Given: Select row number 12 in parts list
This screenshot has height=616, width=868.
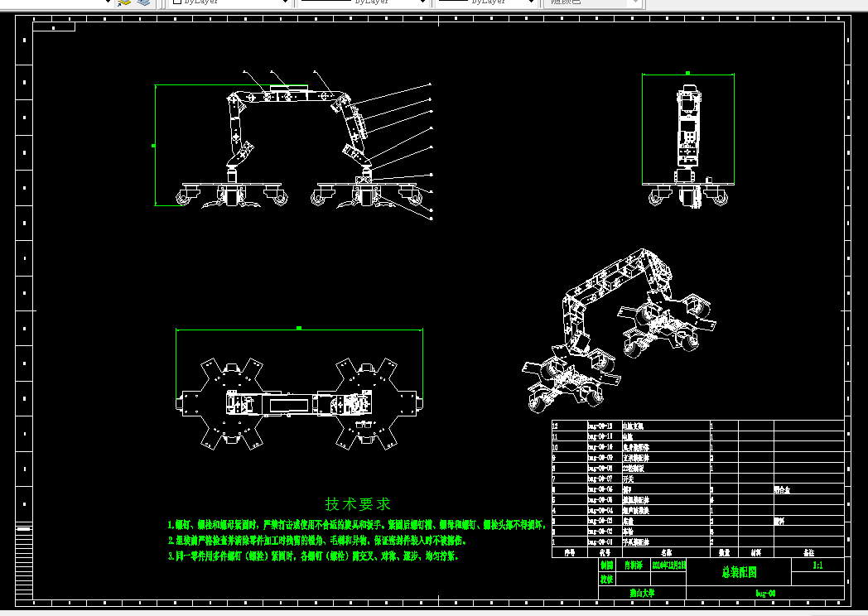Looking at the screenshot, I should (x=555, y=426).
